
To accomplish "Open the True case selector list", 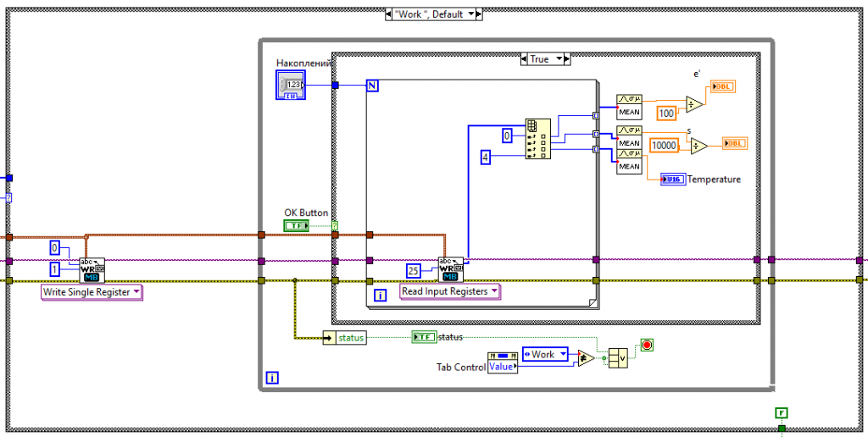I will click(x=539, y=59).
